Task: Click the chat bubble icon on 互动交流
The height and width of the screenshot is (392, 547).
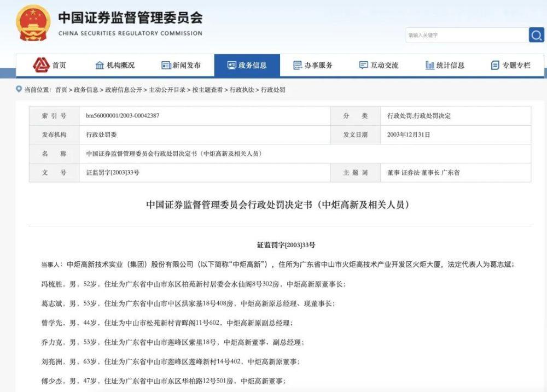Action: (362, 64)
